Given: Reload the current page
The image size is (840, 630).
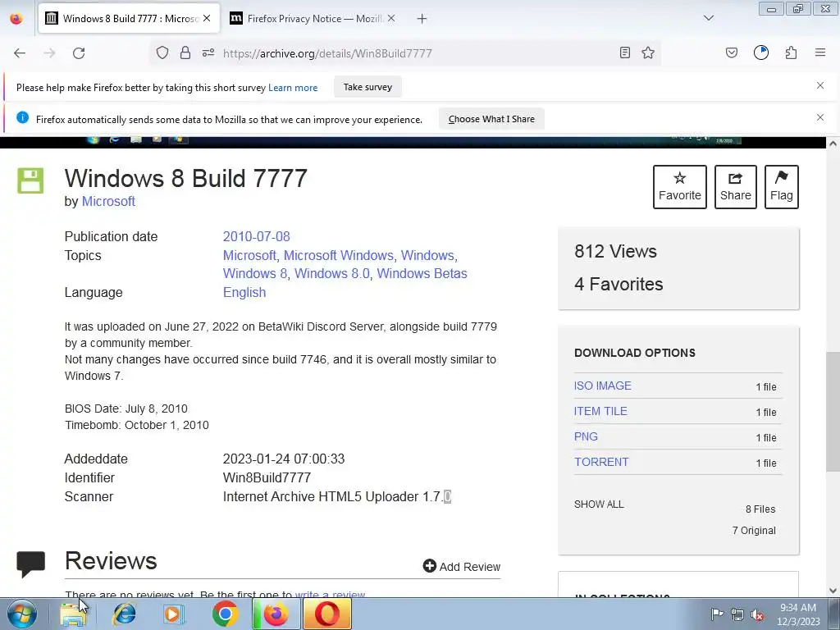Looking at the screenshot, I should click(79, 53).
